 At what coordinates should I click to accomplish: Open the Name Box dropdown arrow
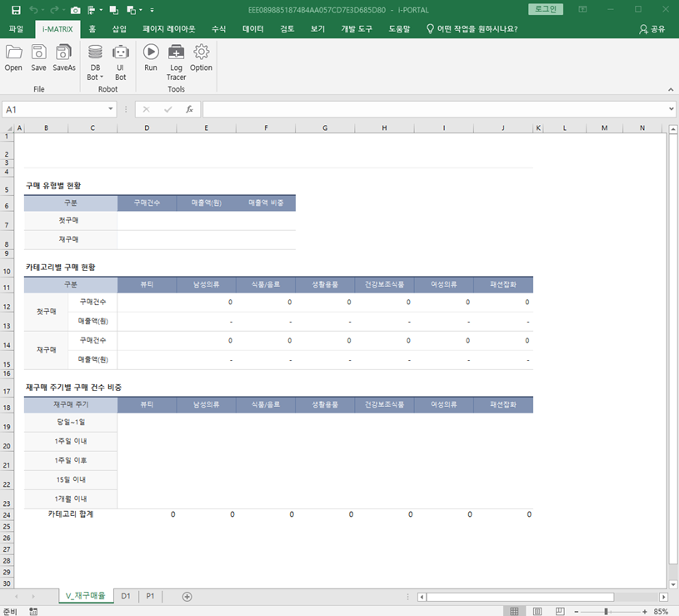[x=111, y=109]
